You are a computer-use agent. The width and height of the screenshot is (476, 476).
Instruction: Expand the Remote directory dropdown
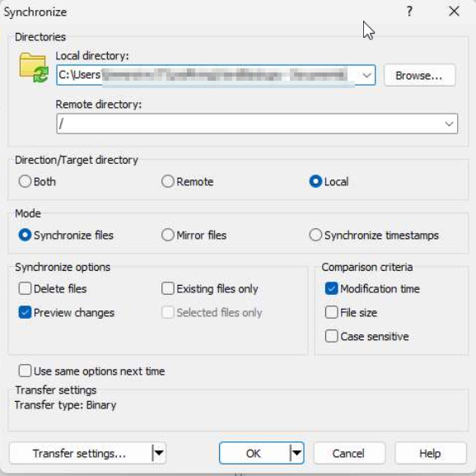[449, 124]
